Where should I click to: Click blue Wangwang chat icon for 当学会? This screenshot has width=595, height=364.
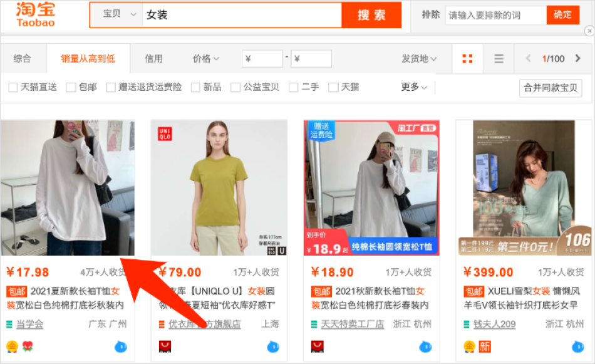click(121, 346)
